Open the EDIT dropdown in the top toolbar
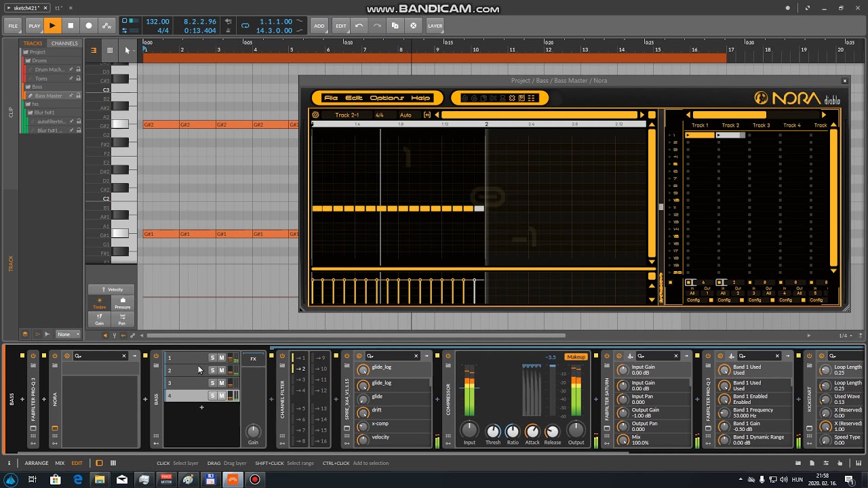The height and width of the screenshot is (488, 868). coord(341,26)
